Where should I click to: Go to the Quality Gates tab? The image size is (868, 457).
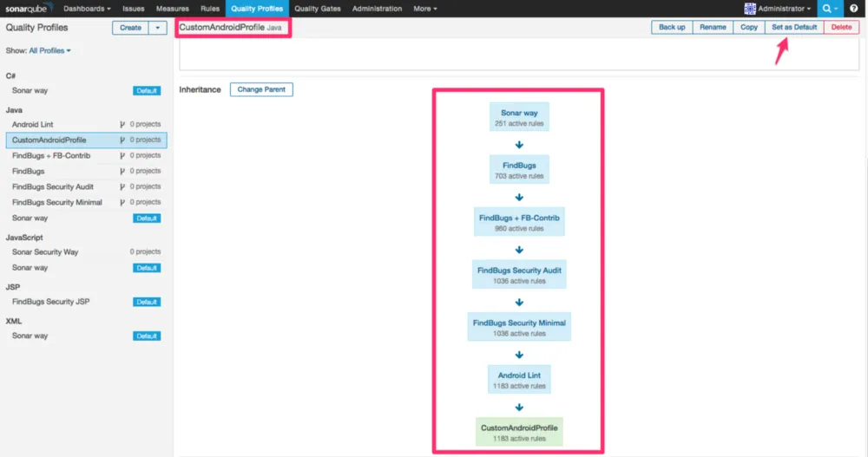pyautogui.click(x=318, y=9)
